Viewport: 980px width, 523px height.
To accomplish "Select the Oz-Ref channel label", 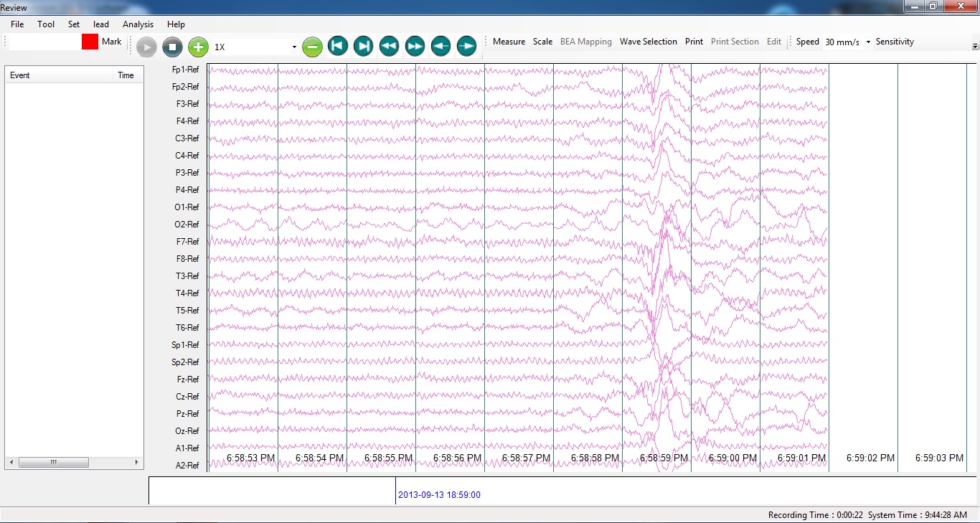I will [188, 431].
